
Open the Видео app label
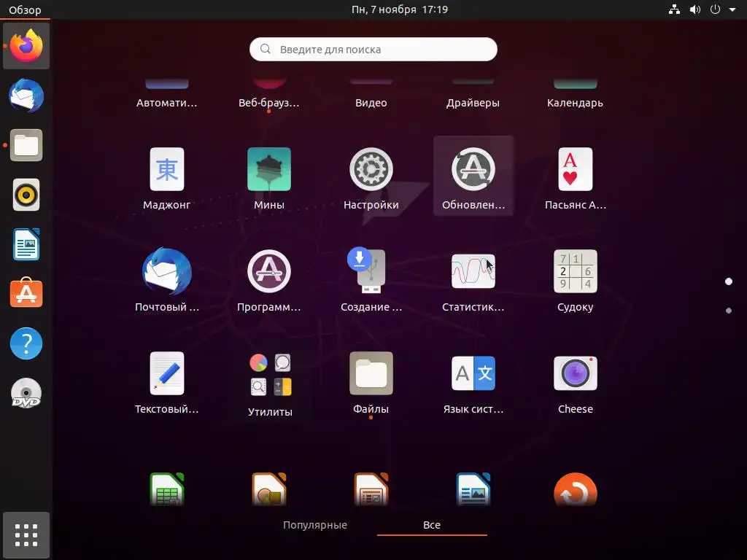click(371, 103)
